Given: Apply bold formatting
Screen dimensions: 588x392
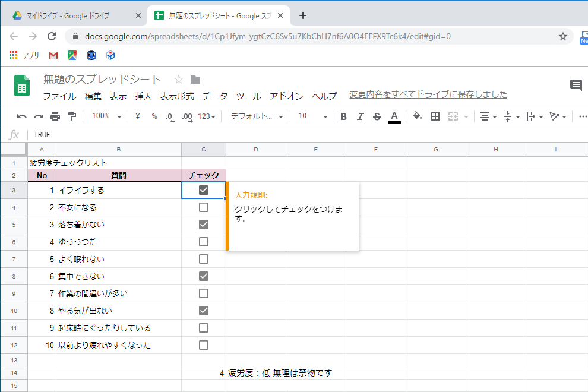Looking at the screenshot, I should [343, 116].
